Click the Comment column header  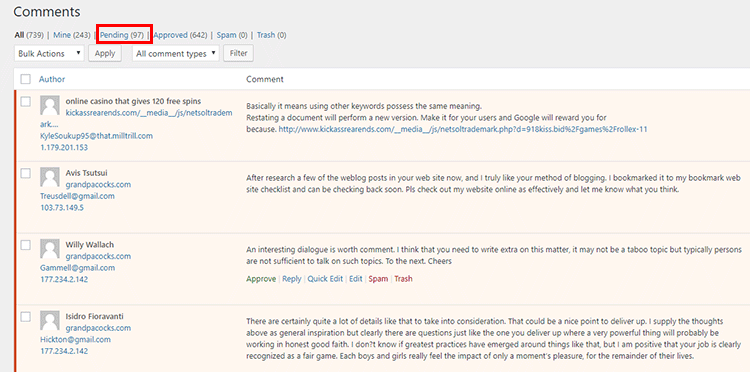(265, 79)
